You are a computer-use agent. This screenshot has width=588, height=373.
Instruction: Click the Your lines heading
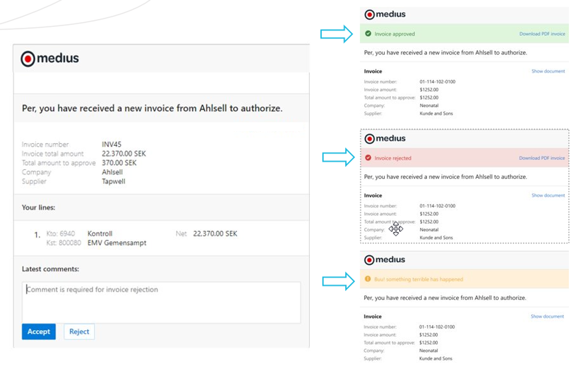click(x=38, y=208)
